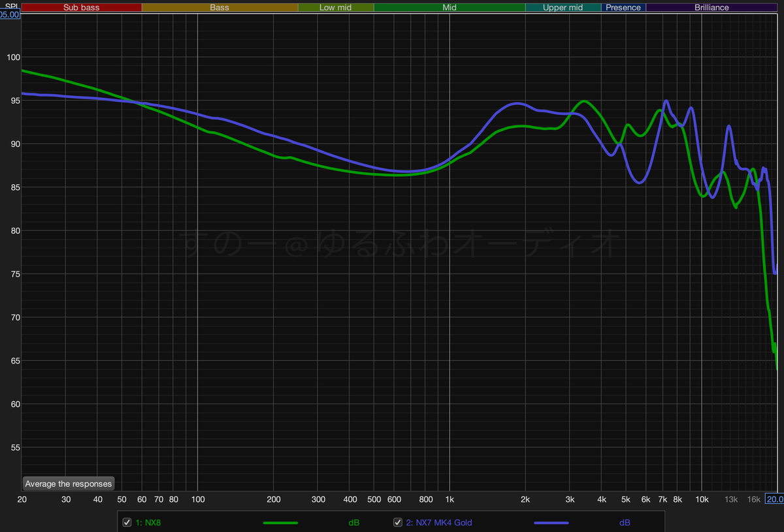Click the 85 dB SPL axis label
784x532 pixels.
pyautogui.click(x=14, y=188)
